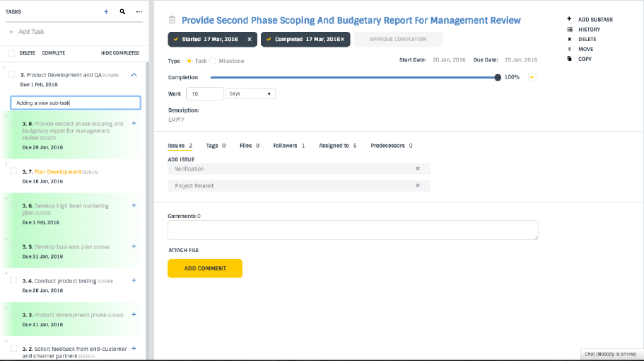The width and height of the screenshot is (644, 361).
Task: Click the Move icon in actions
Action: (x=569, y=49)
